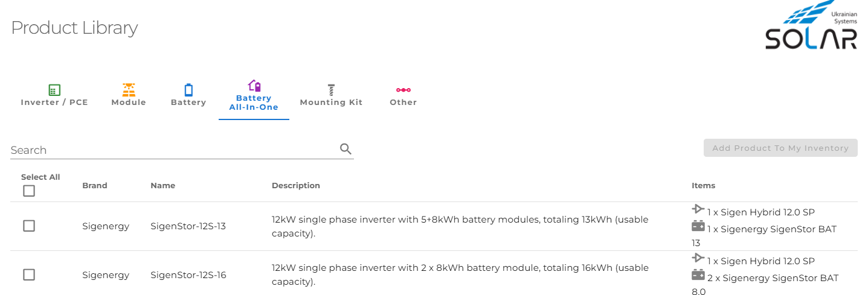Click the Solar Ukrainian Systems logo
The image size is (868, 295).
pyautogui.click(x=811, y=27)
